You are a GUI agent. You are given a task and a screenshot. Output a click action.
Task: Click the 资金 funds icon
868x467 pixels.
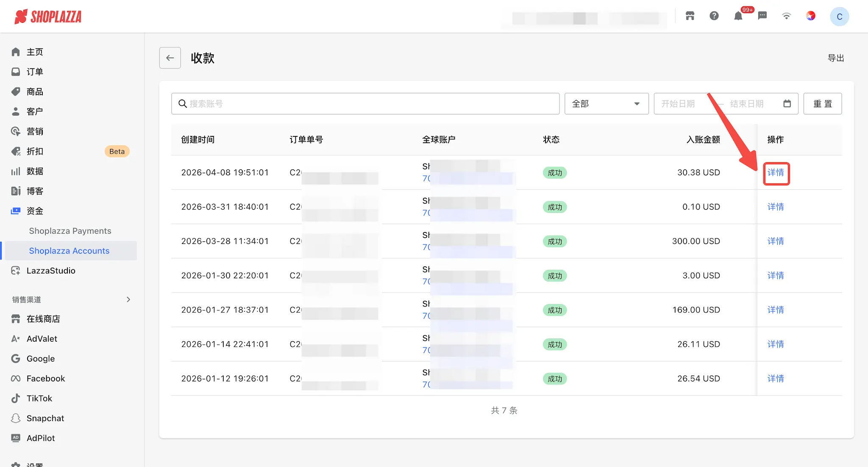click(x=16, y=211)
